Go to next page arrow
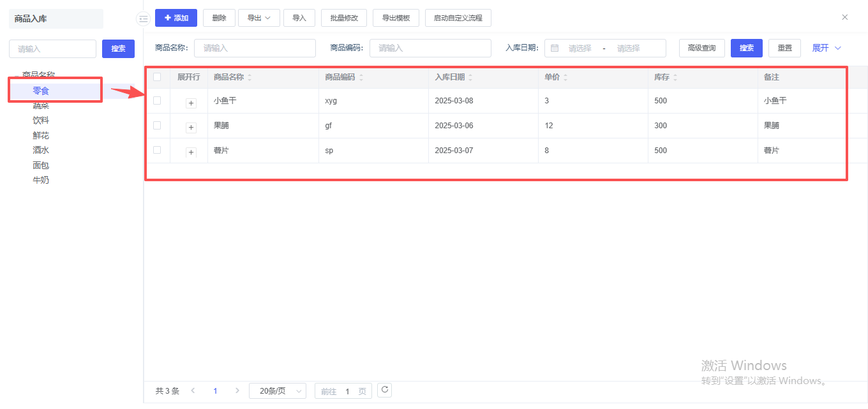 coord(237,390)
